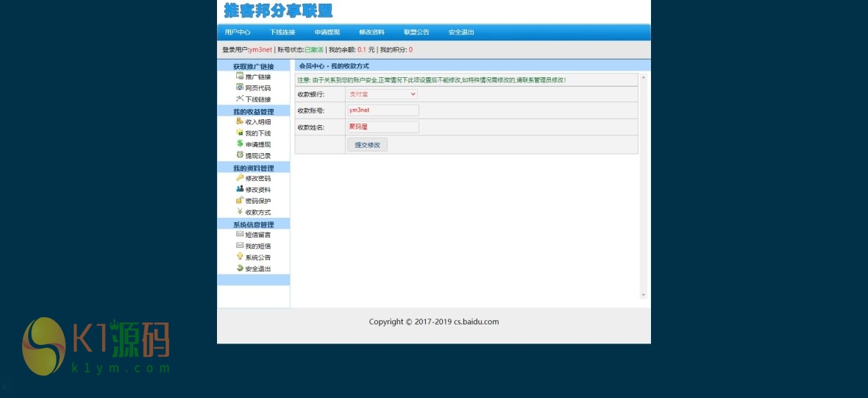Click 安全退出 in the sidebar
Image resolution: width=868 pixels, height=398 pixels.
pyautogui.click(x=257, y=269)
